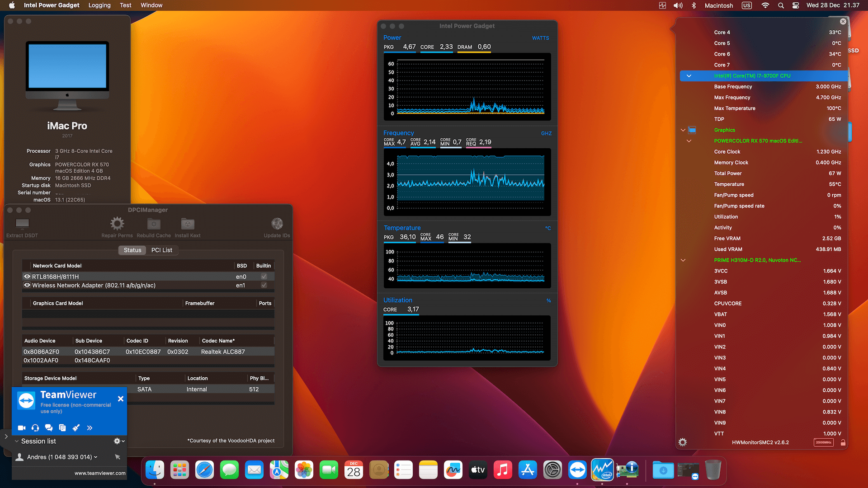Click the TeamViewer whiteboard brush icon
This screenshot has height=488, width=868.
[76, 427]
